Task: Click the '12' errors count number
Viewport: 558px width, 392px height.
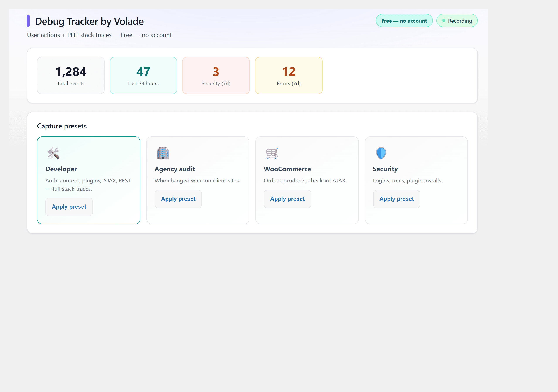Action: [x=289, y=72]
